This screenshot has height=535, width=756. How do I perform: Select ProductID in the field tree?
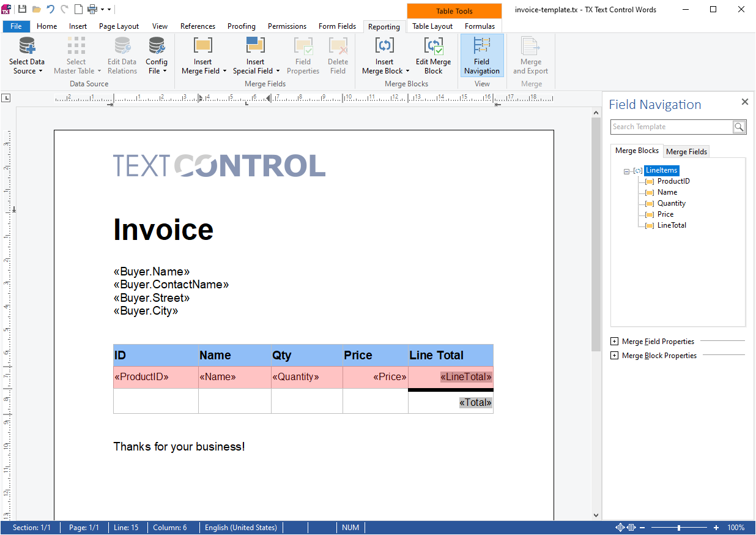tap(673, 181)
